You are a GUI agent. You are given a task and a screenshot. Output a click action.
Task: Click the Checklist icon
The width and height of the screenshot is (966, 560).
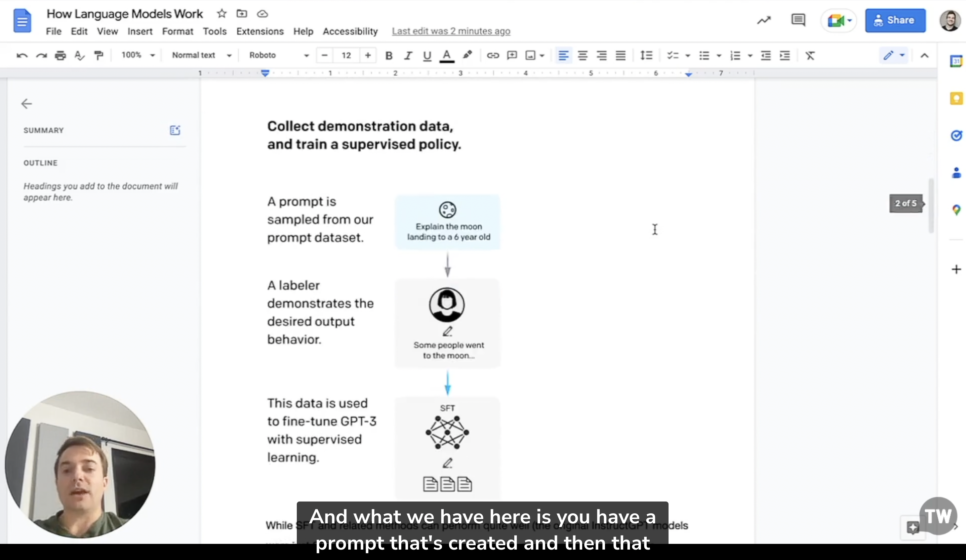click(673, 55)
